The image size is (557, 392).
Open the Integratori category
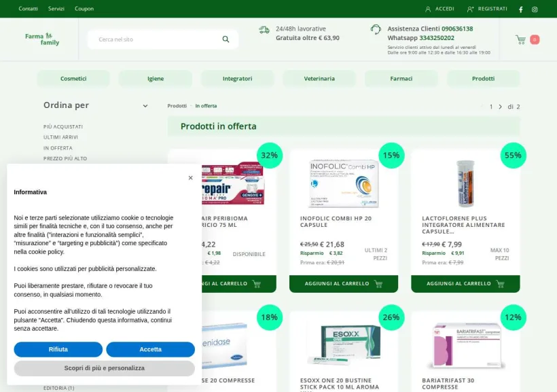[x=237, y=79]
